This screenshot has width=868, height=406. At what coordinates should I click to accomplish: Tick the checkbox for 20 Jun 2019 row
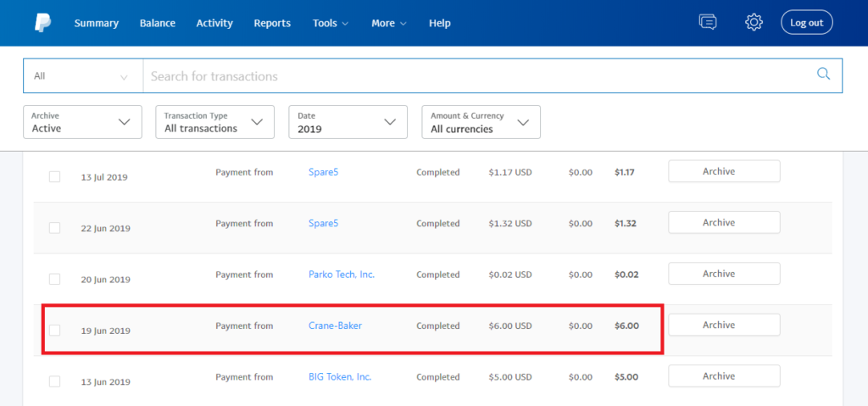point(55,279)
